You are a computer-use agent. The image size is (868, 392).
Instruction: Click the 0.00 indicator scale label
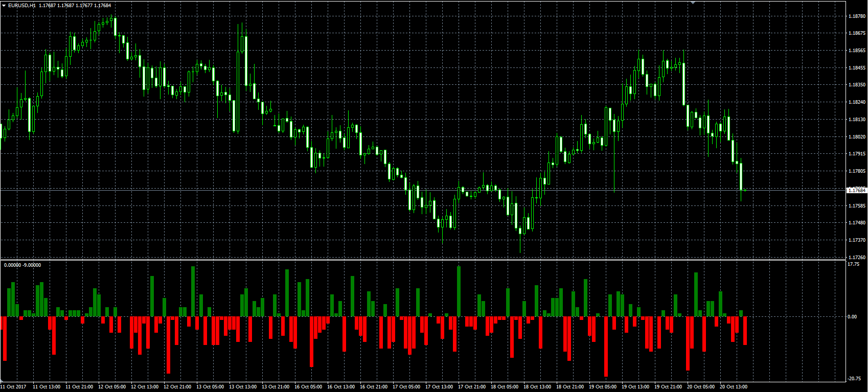click(x=852, y=317)
